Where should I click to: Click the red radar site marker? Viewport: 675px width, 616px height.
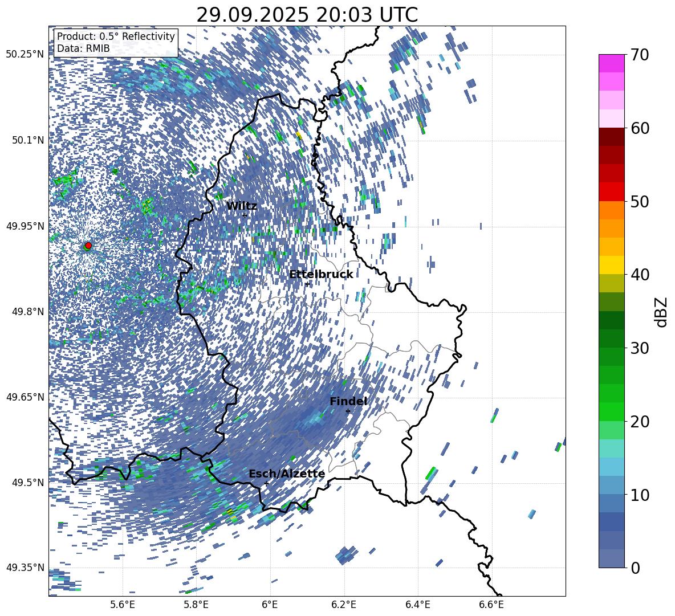(88, 246)
